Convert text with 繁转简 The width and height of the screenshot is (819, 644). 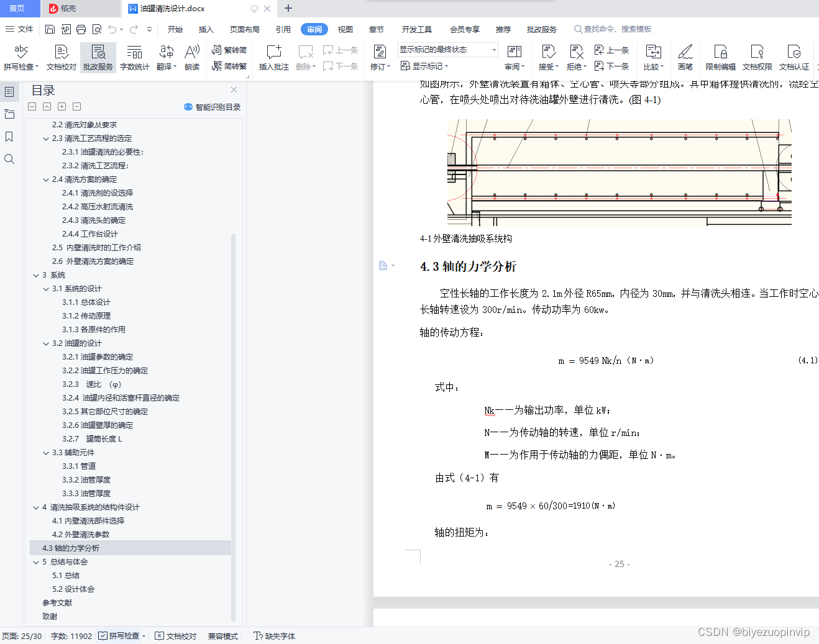[229, 50]
